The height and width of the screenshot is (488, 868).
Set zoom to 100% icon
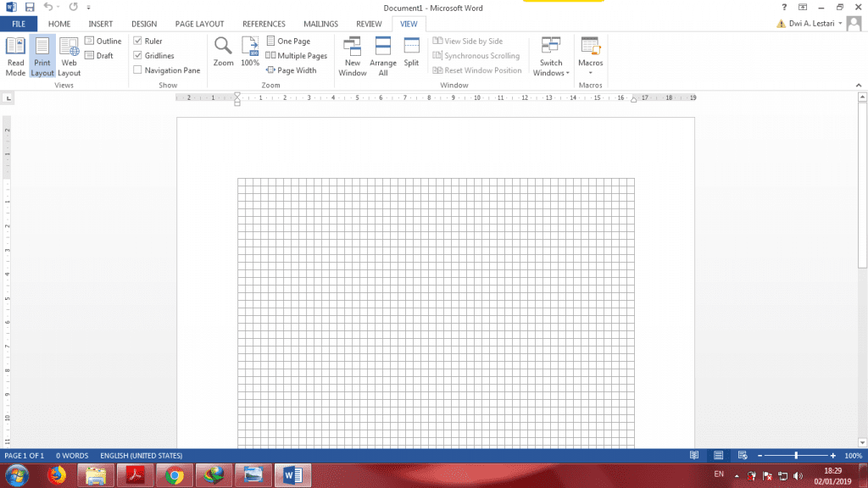tap(250, 52)
